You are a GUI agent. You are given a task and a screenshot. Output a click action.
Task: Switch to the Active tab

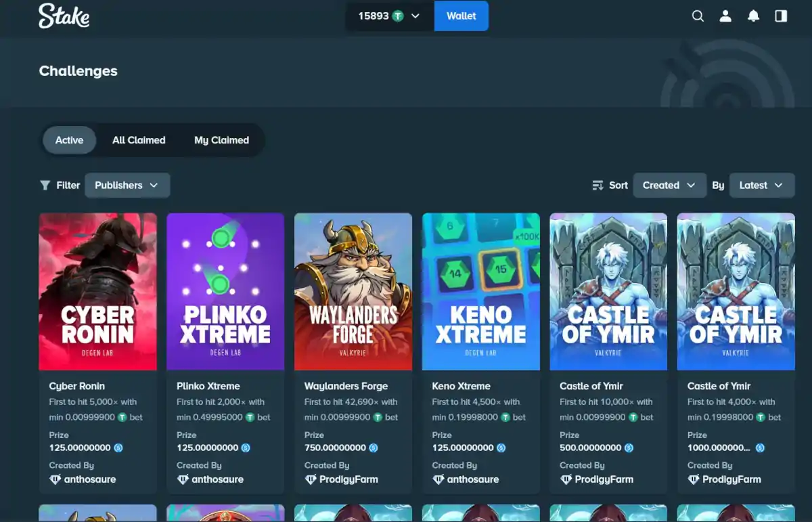69,140
